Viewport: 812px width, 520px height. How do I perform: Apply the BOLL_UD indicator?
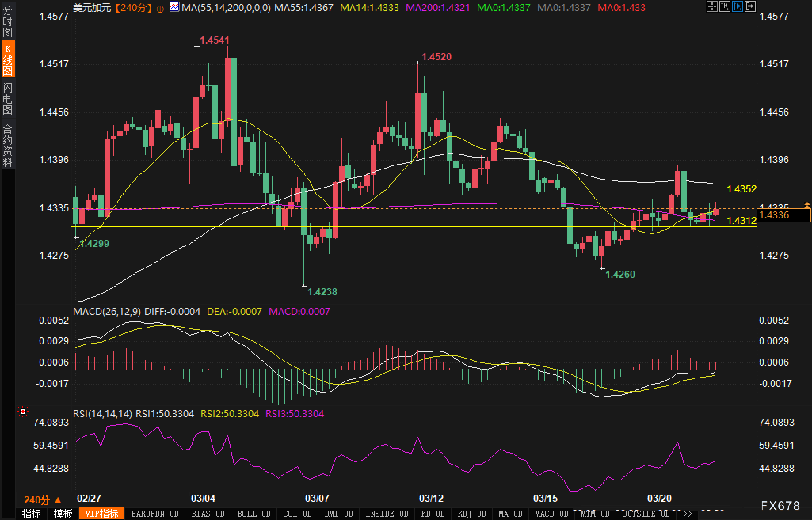(x=254, y=514)
